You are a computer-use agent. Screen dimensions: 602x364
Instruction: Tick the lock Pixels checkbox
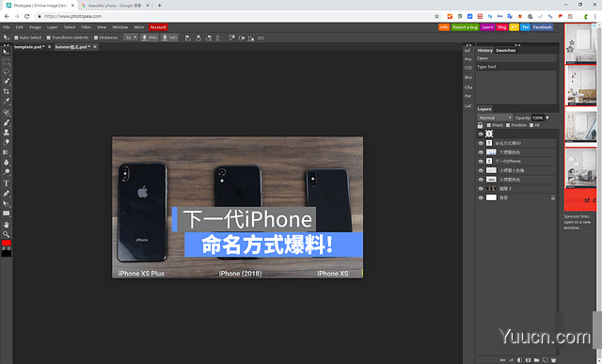[x=489, y=125]
